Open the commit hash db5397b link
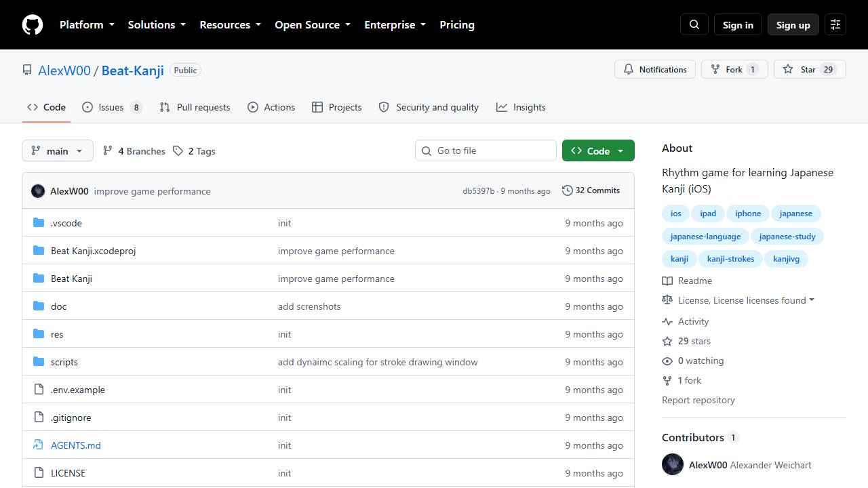 478,191
